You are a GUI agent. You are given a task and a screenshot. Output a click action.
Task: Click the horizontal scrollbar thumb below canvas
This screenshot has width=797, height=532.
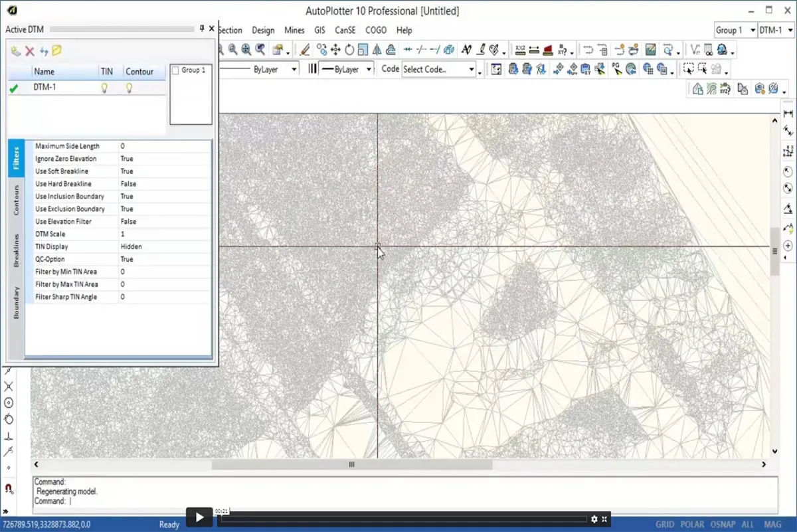coord(352,465)
